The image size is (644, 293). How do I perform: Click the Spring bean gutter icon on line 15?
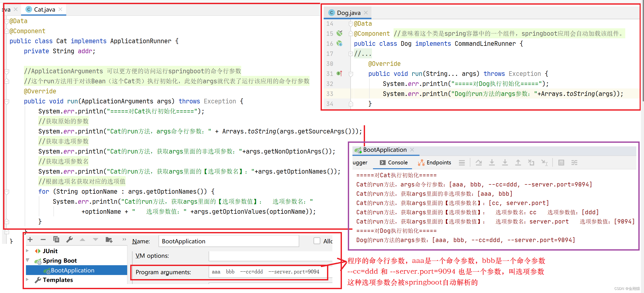[339, 33]
